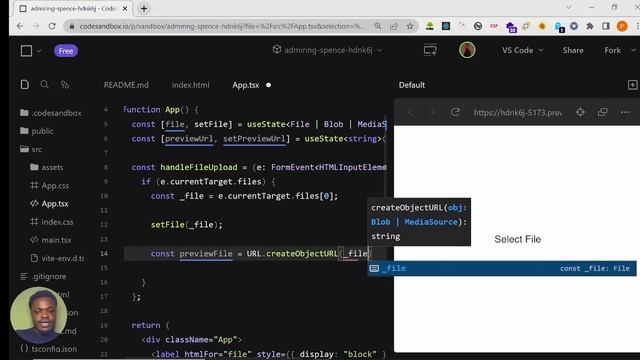This screenshot has width=640, height=360.
Task: Click the previewFile variable on line 14
Action: (x=206, y=253)
